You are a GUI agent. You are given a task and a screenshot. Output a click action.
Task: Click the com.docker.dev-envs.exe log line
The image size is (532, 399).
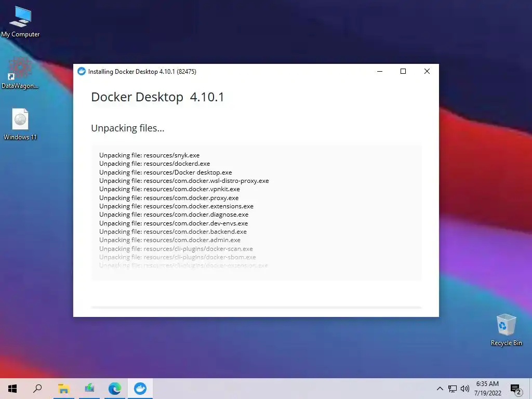pyautogui.click(x=174, y=223)
